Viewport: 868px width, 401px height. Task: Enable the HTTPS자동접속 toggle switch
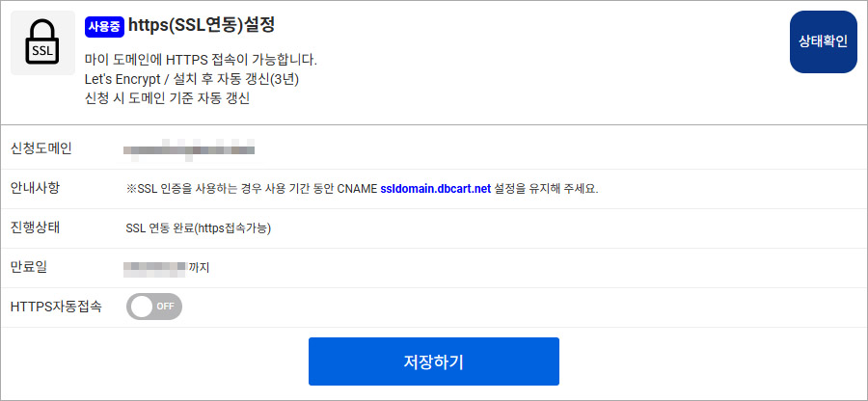[154, 307]
